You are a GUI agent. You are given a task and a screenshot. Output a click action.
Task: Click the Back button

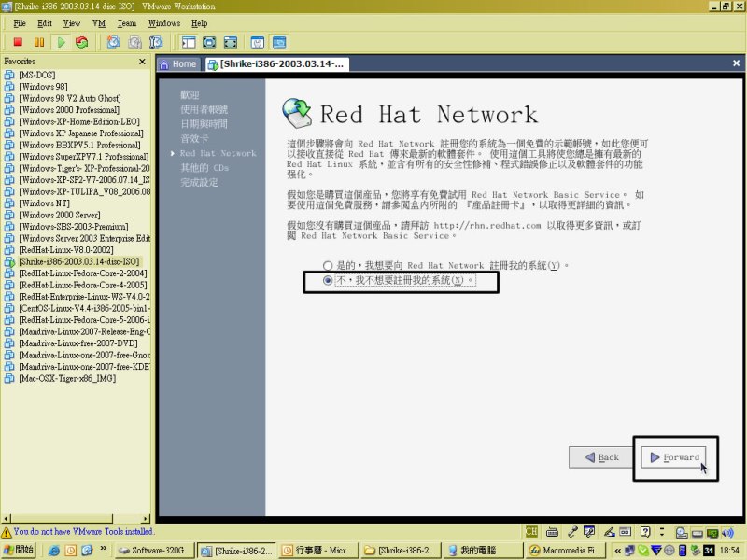tap(601, 457)
